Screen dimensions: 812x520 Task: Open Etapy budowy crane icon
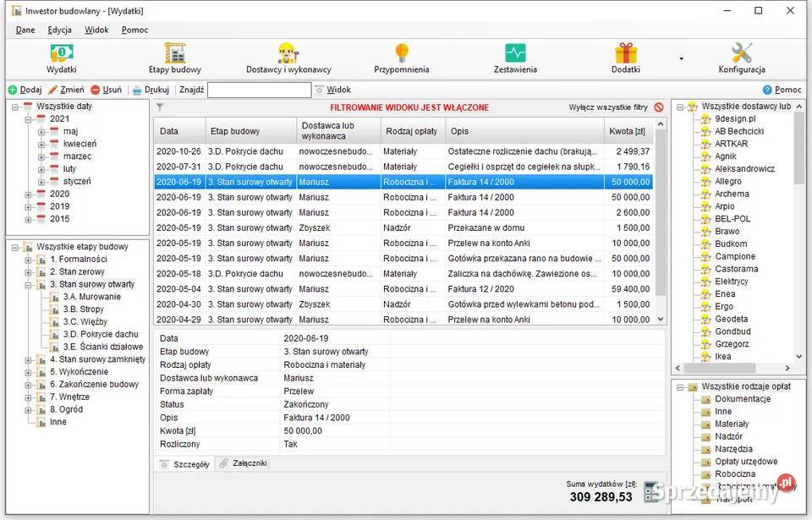click(x=175, y=54)
